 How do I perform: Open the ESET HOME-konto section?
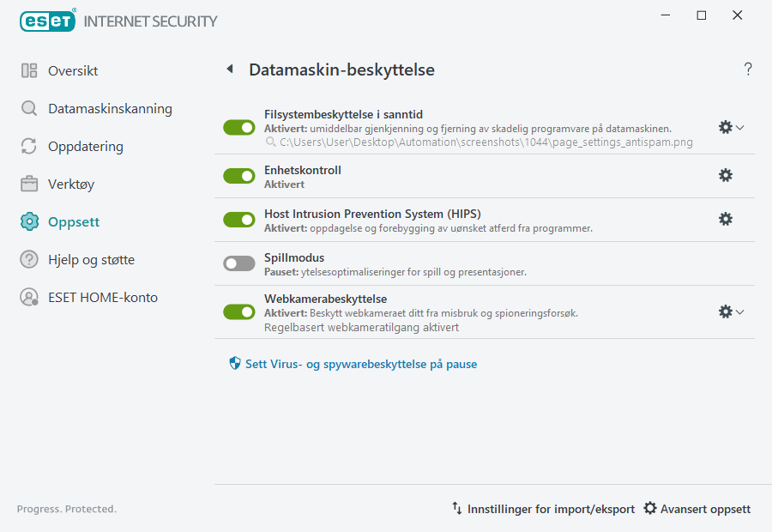coord(28,297)
